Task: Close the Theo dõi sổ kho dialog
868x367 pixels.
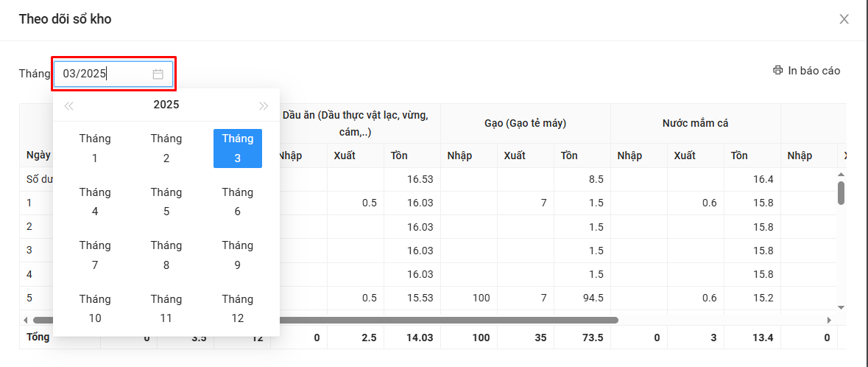Action: 844,19
